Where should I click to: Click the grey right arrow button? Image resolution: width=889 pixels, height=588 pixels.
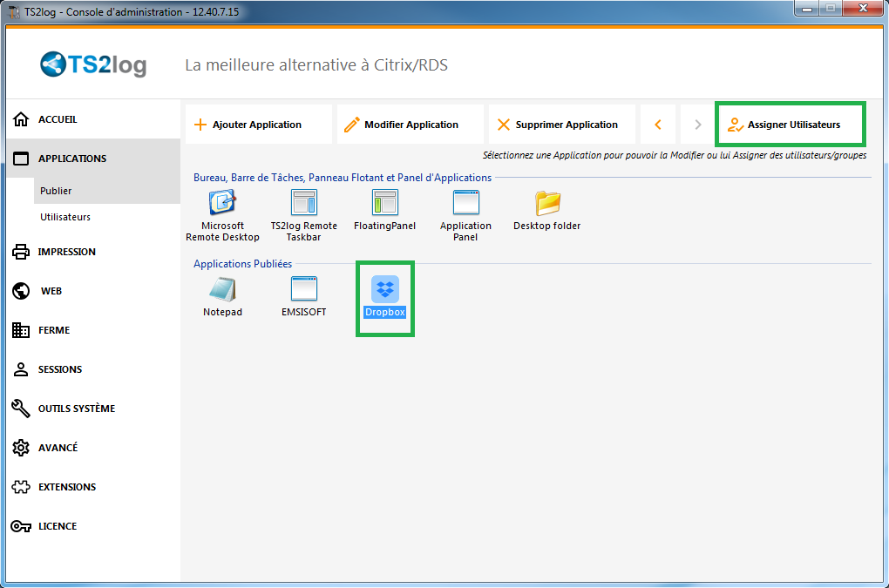click(x=698, y=125)
